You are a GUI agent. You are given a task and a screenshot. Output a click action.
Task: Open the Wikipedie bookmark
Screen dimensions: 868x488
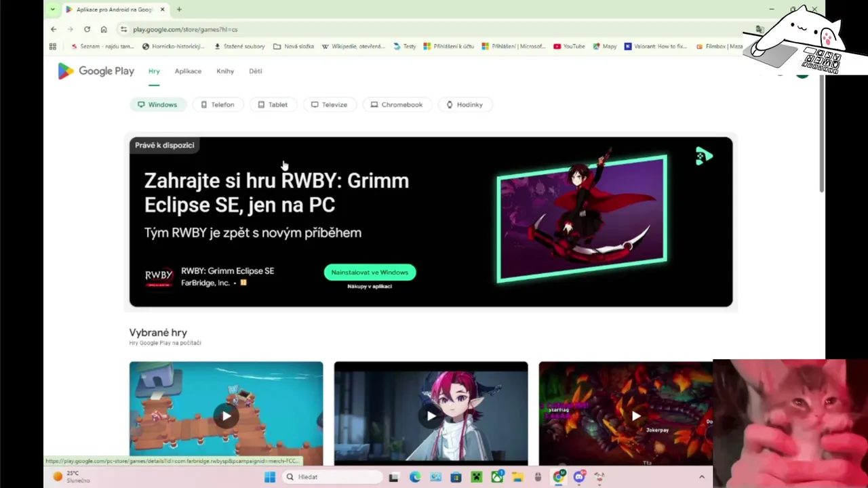click(353, 46)
